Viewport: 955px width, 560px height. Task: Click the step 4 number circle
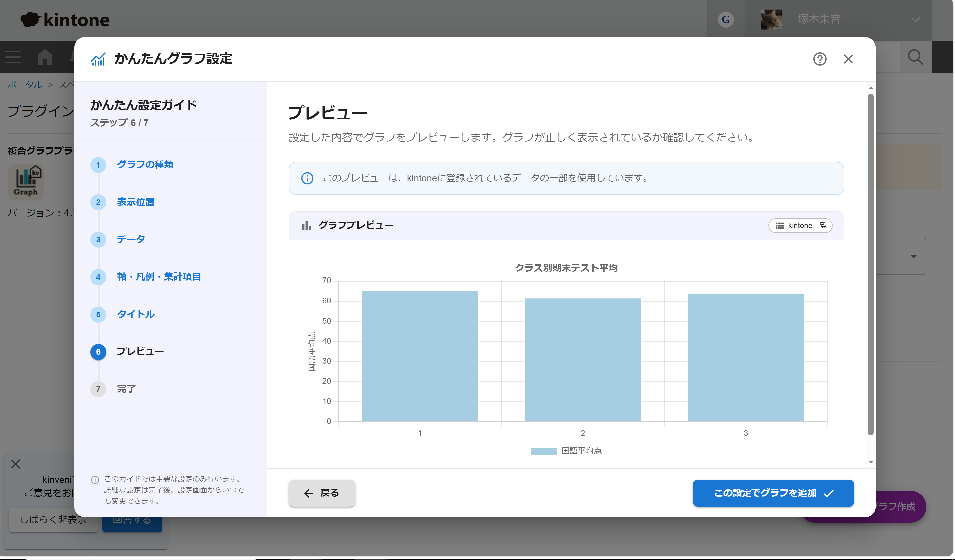(x=98, y=277)
